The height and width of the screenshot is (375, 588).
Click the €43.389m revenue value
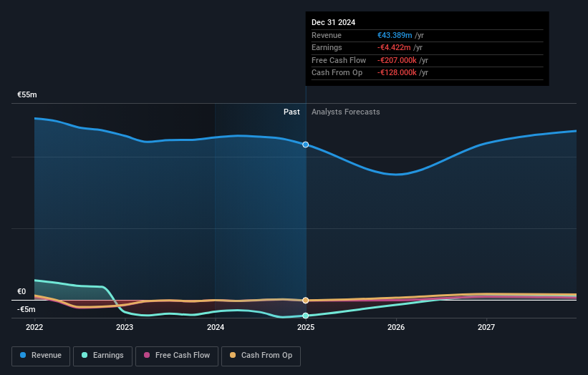395,35
